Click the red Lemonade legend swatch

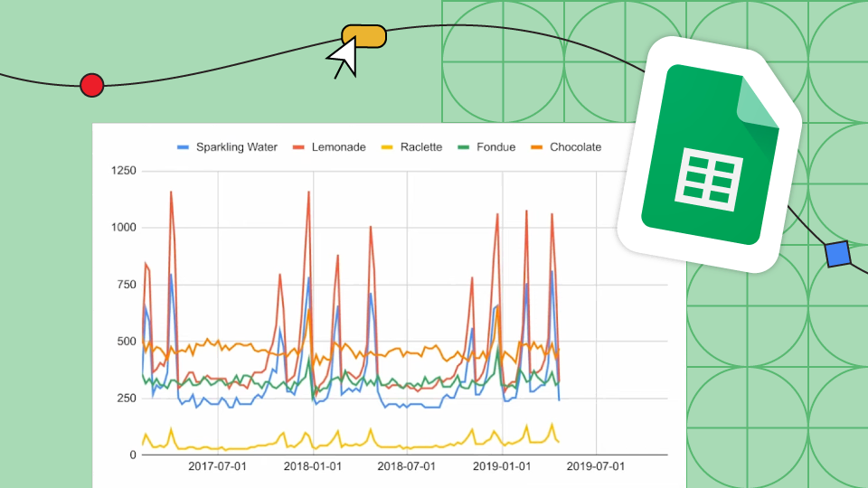click(298, 146)
